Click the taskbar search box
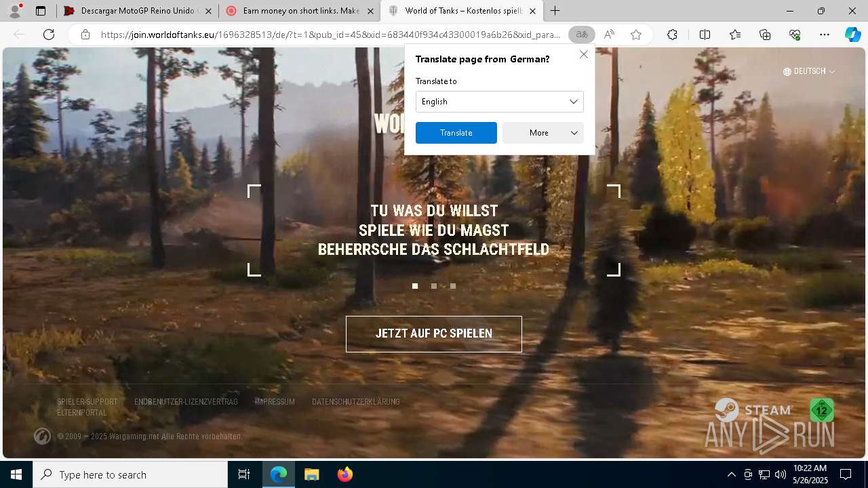Image resolution: width=868 pixels, height=488 pixels. [130, 474]
